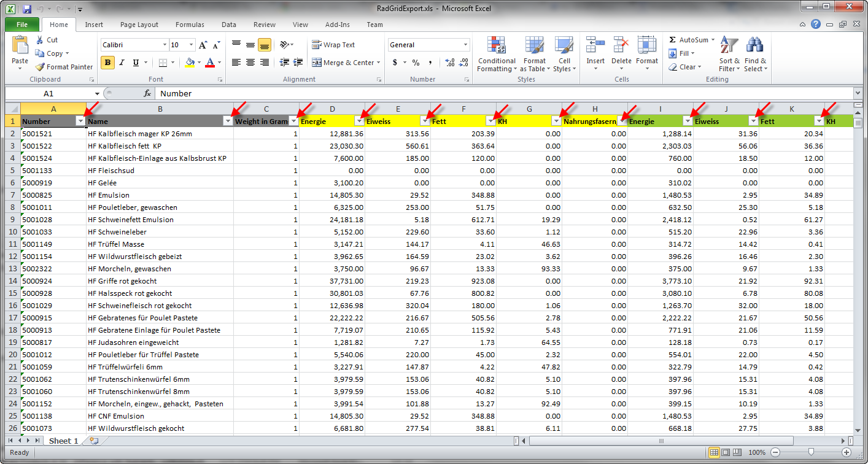868x464 pixels.
Task: Click the zoom in plus button
Action: pos(847,452)
